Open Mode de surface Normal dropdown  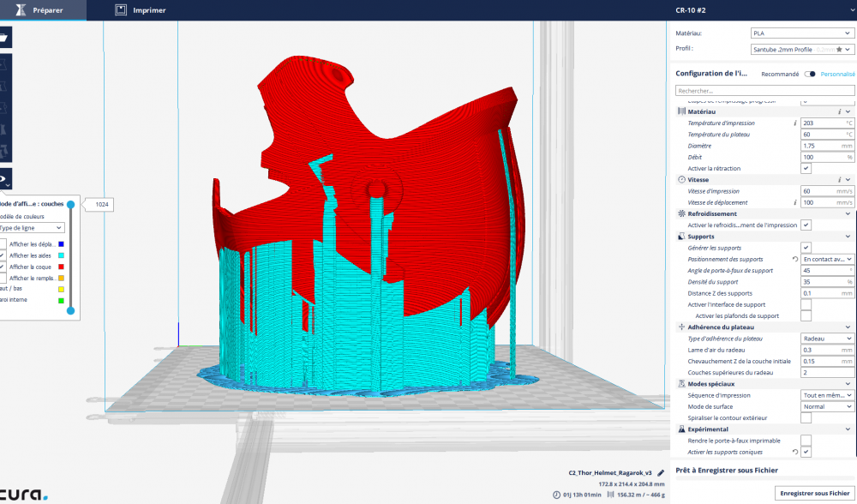click(x=828, y=406)
